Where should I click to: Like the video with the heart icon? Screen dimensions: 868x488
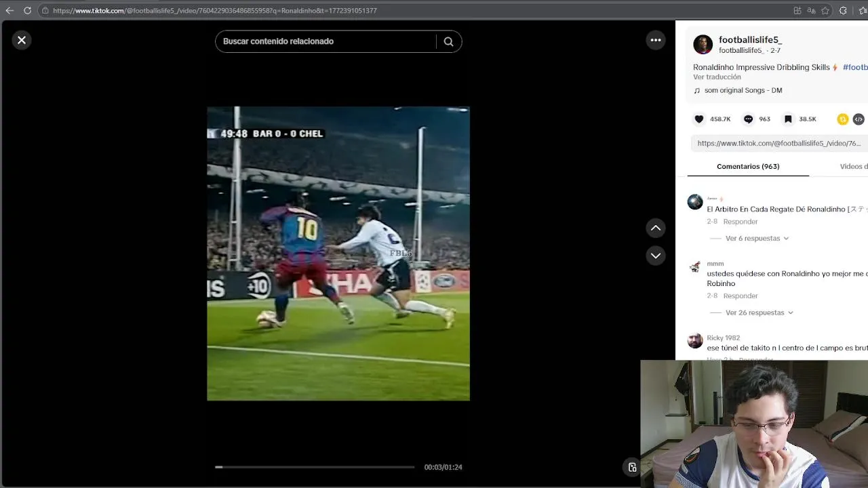[699, 119]
